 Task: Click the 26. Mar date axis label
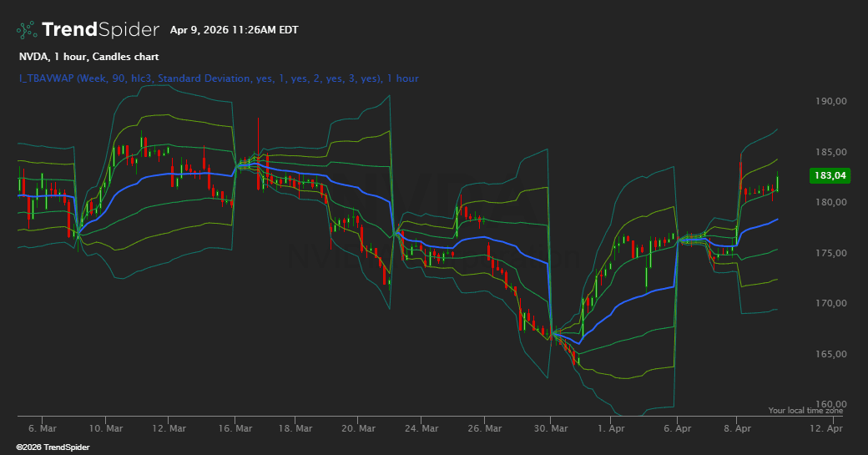pyautogui.click(x=484, y=428)
